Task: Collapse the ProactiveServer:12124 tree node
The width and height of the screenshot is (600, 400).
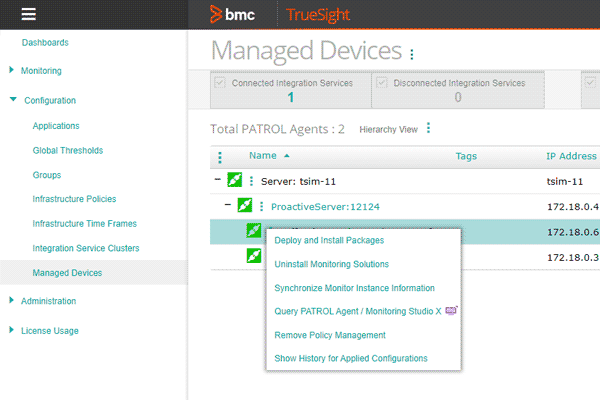Action: tap(228, 205)
